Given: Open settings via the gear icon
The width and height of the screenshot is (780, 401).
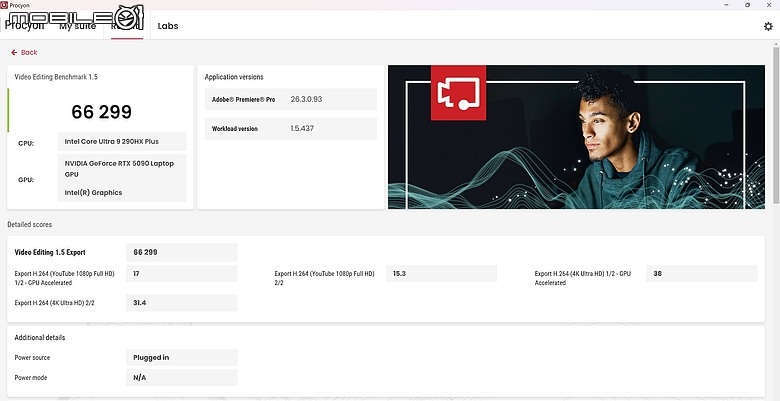Looking at the screenshot, I should pos(768,26).
